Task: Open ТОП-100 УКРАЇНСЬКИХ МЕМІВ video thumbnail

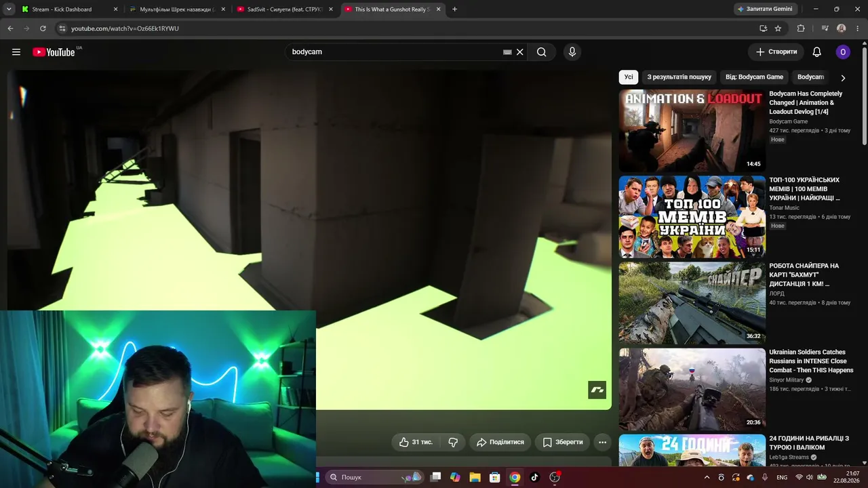Action: tap(692, 217)
